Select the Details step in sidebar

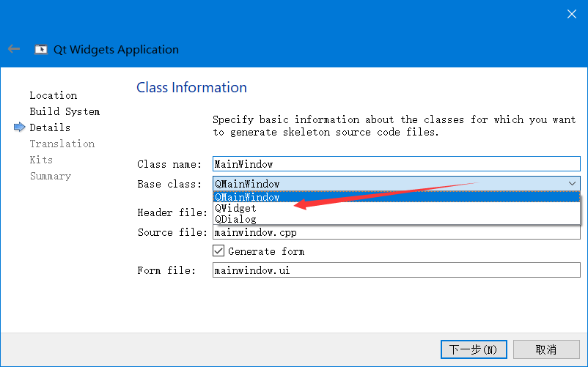pyautogui.click(x=50, y=127)
